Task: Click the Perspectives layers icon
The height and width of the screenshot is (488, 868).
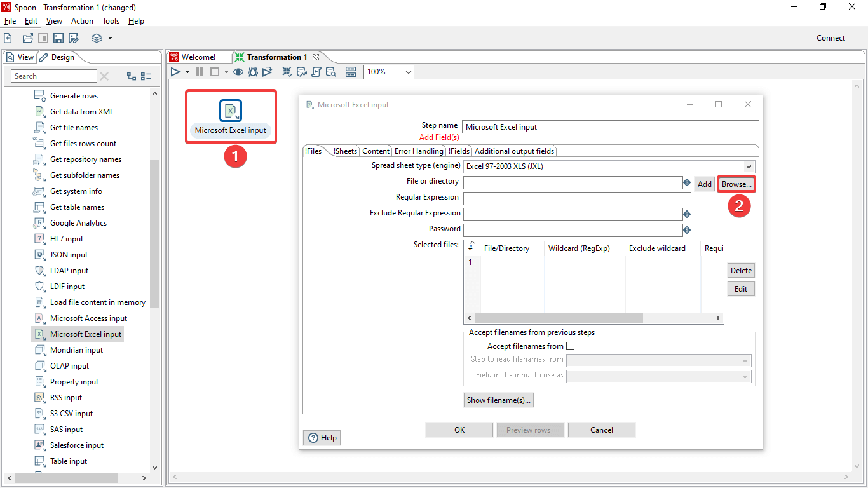Action: pos(97,38)
